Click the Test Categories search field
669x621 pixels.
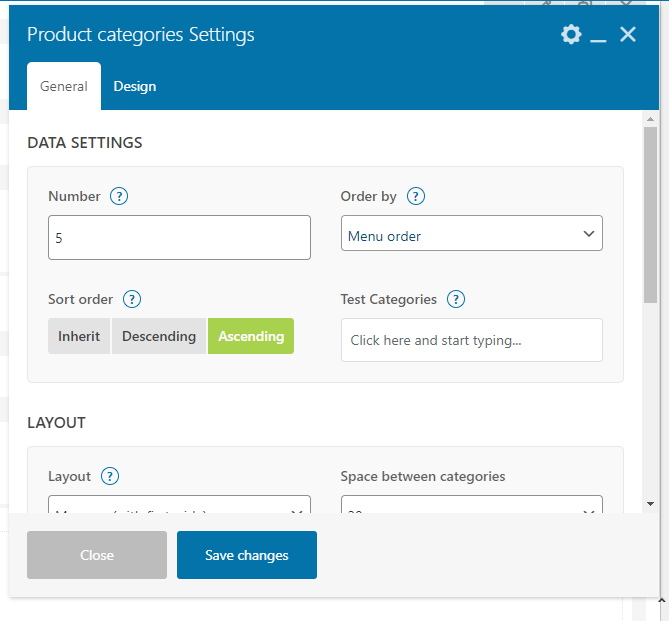click(x=471, y=340)
